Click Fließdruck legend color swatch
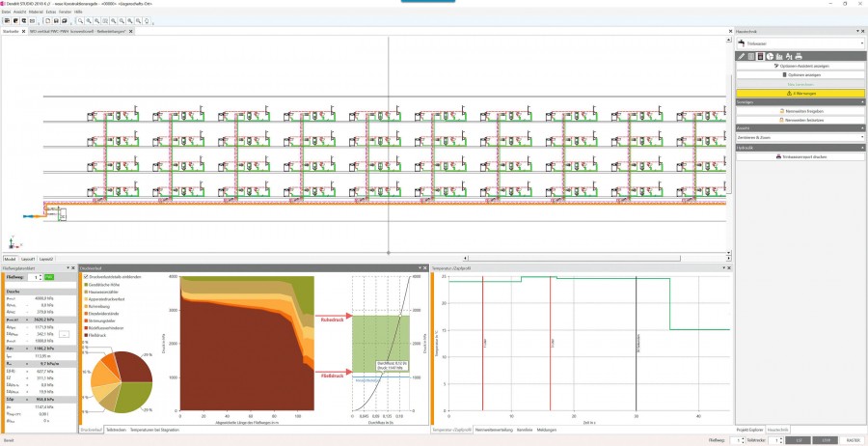Viewport: 868px width, 446px height. point(85,335)
